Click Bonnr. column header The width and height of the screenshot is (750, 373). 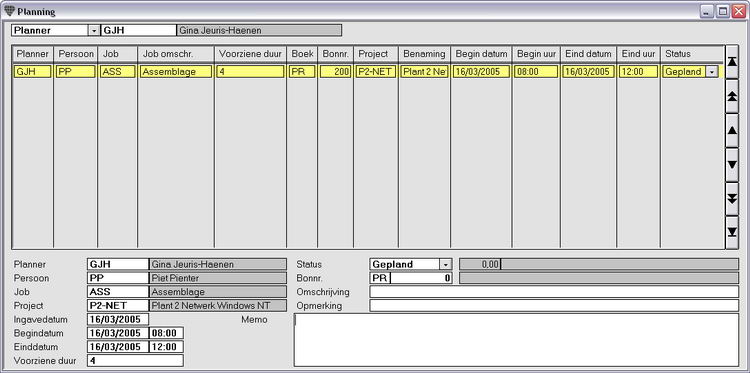coord(336,54)
